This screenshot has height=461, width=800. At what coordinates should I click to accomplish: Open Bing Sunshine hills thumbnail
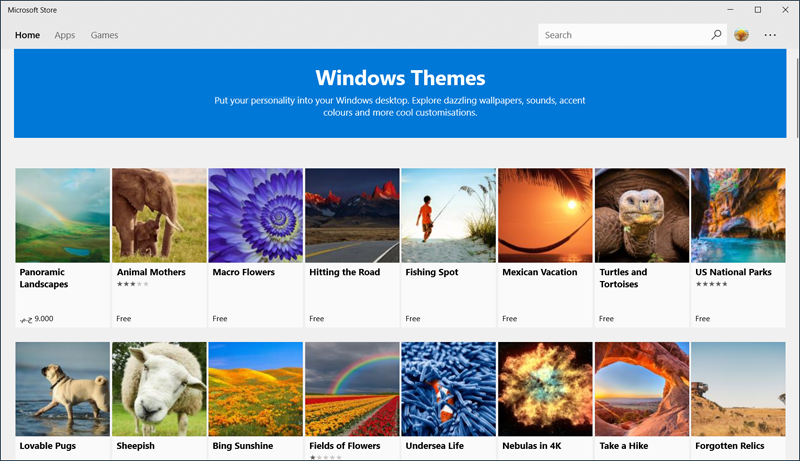[x=256, y=389]
